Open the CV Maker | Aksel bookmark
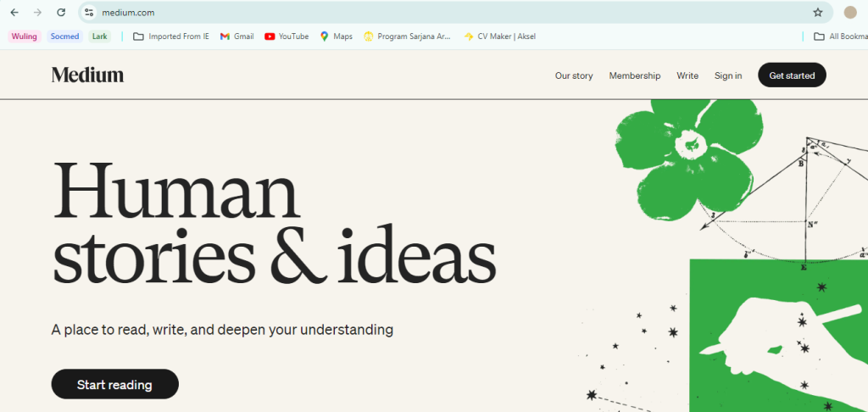 point(499,36)
